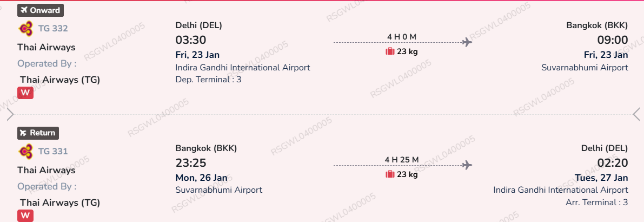Open flight number TG 332
Viewport: 644px width, 222px height.
[53, 29]
